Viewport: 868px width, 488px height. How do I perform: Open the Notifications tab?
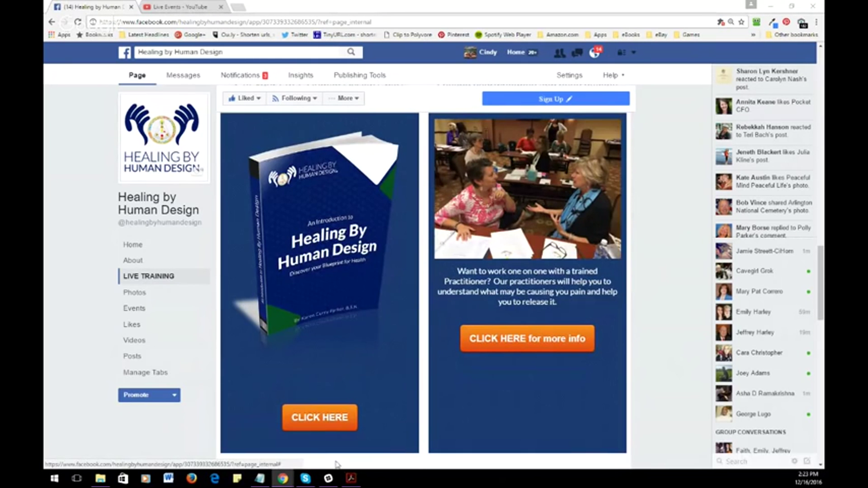pyautogui.click(x=244, y=75)
